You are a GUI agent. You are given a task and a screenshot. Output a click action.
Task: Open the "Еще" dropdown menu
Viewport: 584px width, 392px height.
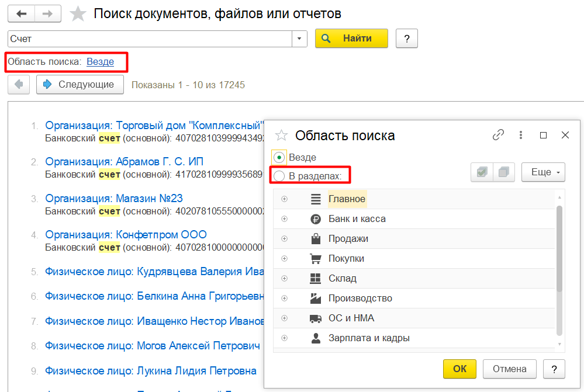click(x=543, y=172)
